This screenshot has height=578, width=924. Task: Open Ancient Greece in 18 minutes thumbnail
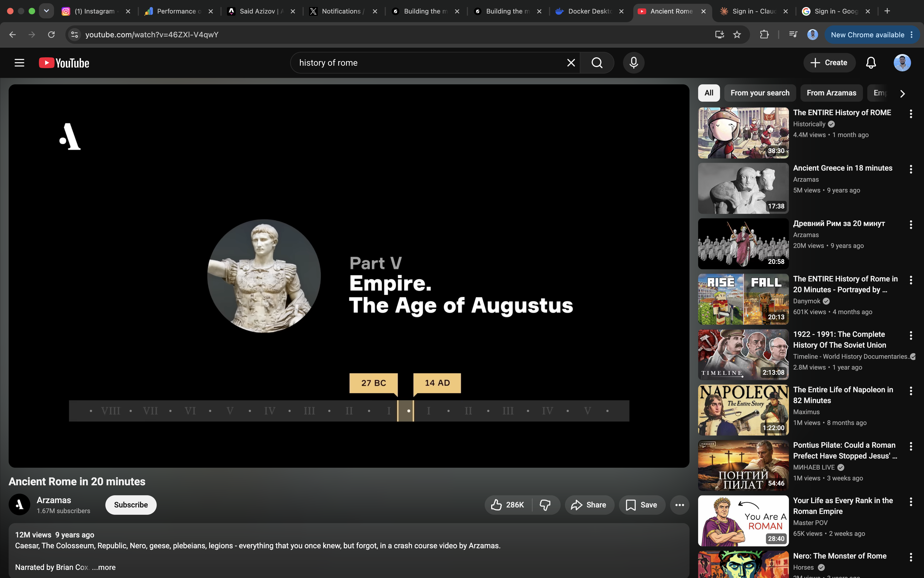tap(743, 188)
